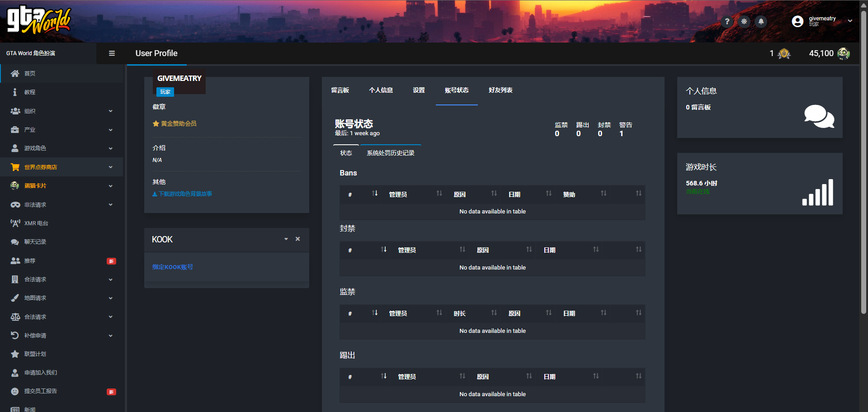
Task: Click the 0 留言板 link
Action: pyautogui.click(x=698, y=107)
